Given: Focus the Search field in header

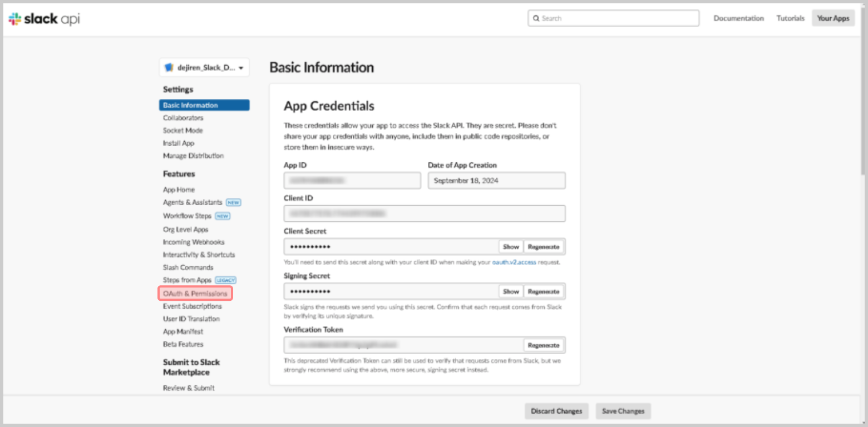Looking at the screenshot, I should click(x=613, y=18).
